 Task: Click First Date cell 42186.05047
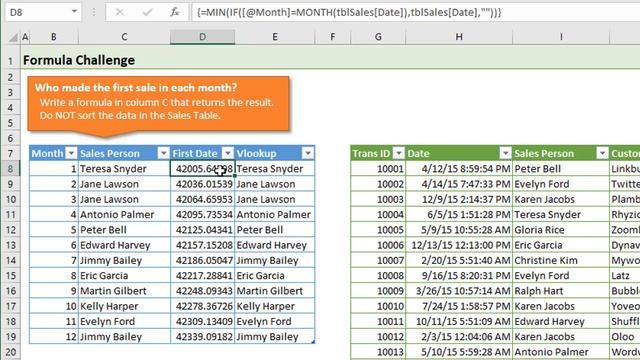tap(202, 260)
